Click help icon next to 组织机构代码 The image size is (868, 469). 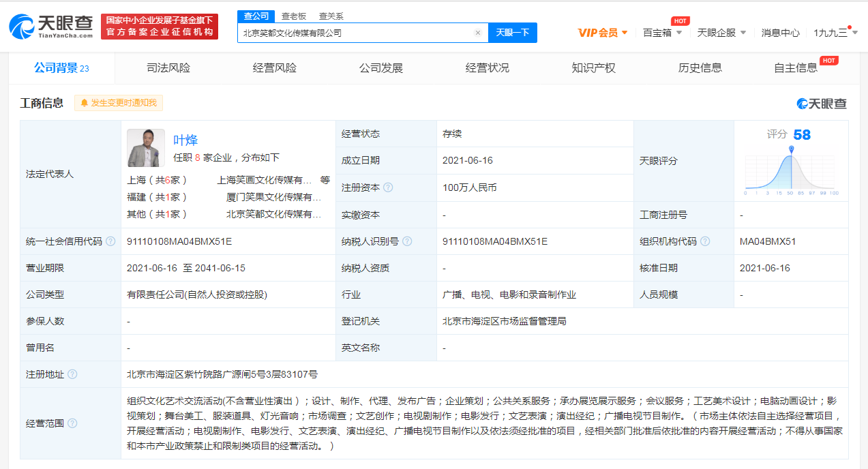click(705, 241)
